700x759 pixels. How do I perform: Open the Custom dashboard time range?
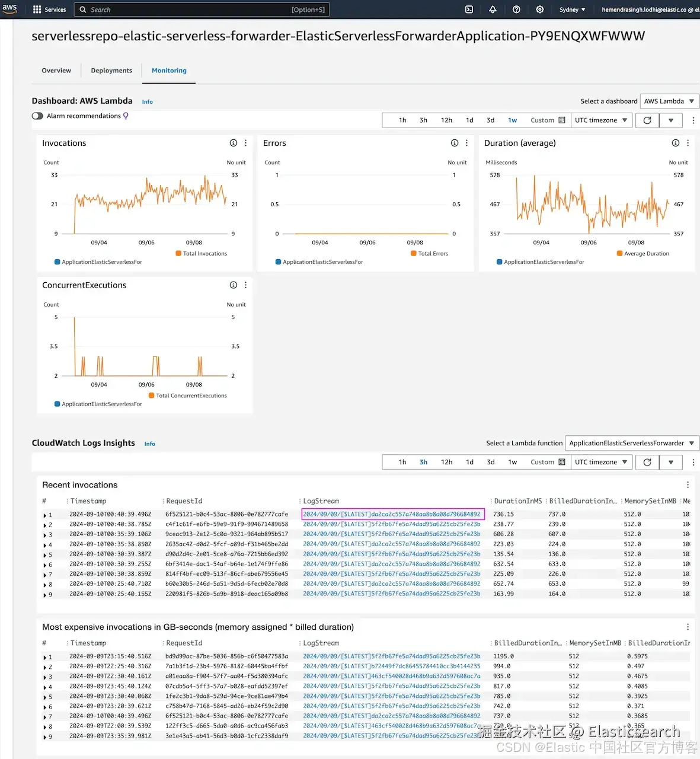point(548,120)
